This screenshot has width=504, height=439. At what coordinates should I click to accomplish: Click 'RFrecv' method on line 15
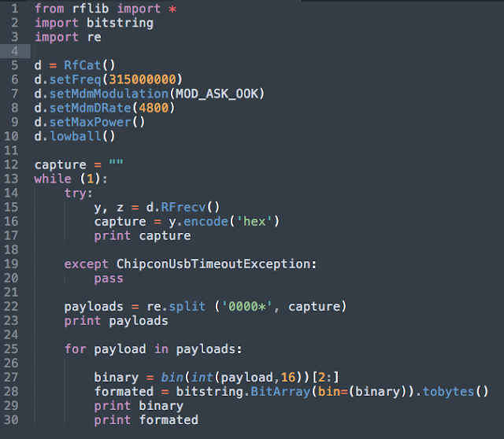(x=183, y=207)
